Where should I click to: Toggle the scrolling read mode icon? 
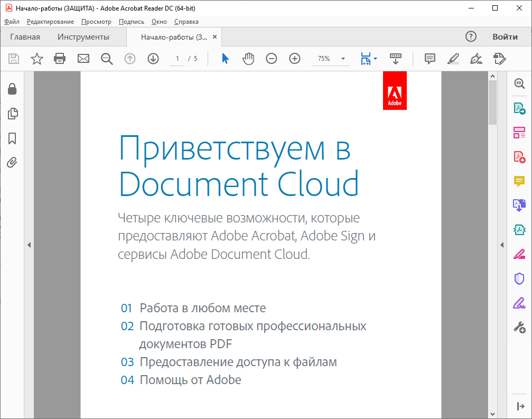[396, 59]
